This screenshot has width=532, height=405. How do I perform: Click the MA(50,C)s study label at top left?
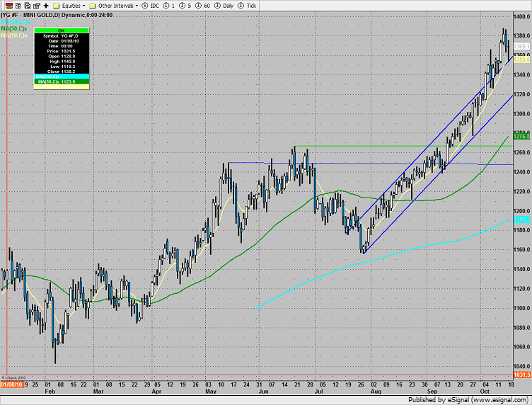click(16, 29)
